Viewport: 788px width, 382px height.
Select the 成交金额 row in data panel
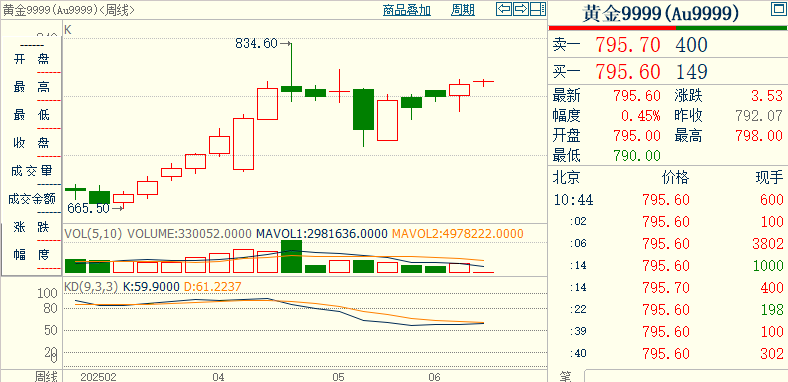point(32,199)
